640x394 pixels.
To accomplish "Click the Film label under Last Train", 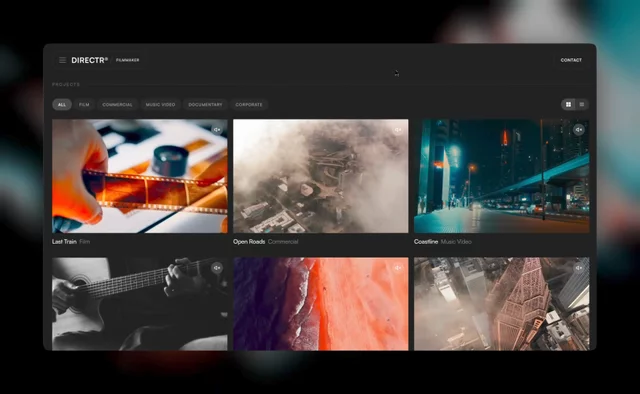I will (84, 242).
